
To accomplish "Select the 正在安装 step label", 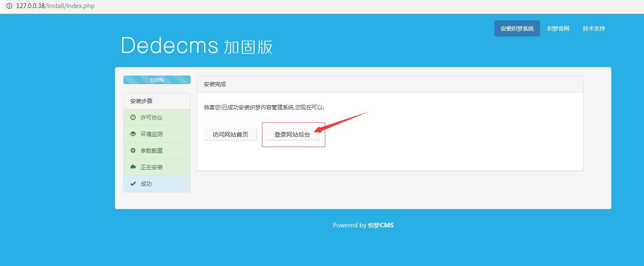I will click(151, 167).
